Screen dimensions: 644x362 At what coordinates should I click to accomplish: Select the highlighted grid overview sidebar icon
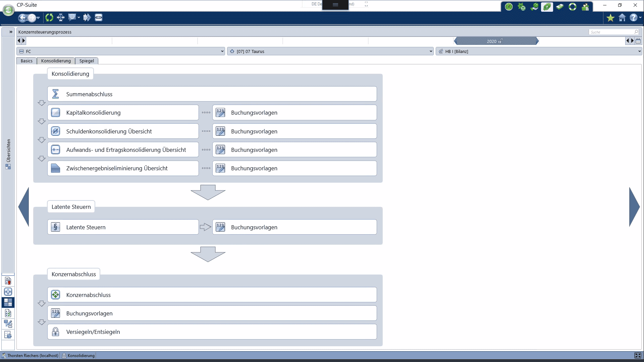pyautogui.click(x=8, y=302)
